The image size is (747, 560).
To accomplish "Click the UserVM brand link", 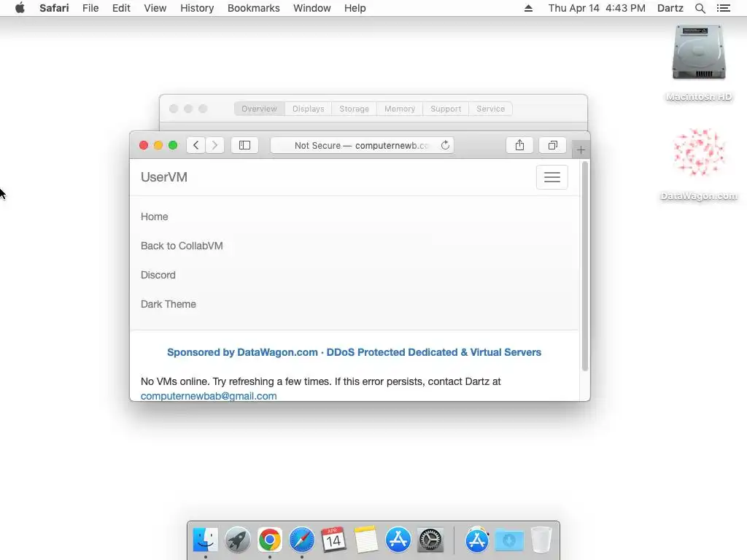I will point(164,177).
